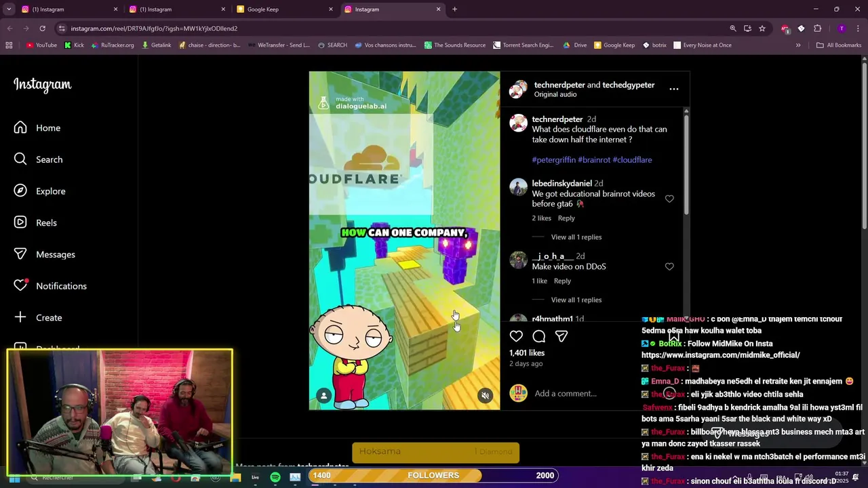
Task: Open a new browser tab
Action: click(x=455, y=9)
